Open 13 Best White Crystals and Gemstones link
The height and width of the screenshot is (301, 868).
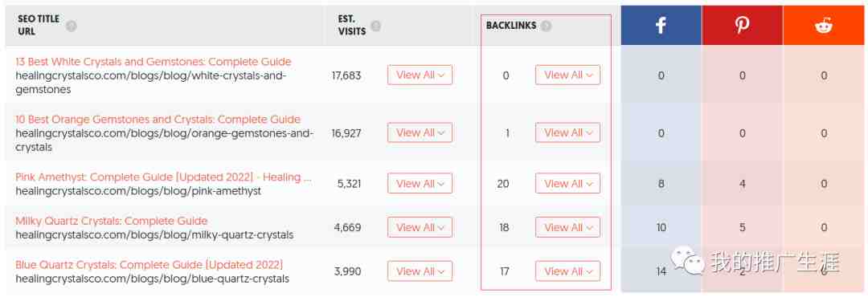[154, 62]
